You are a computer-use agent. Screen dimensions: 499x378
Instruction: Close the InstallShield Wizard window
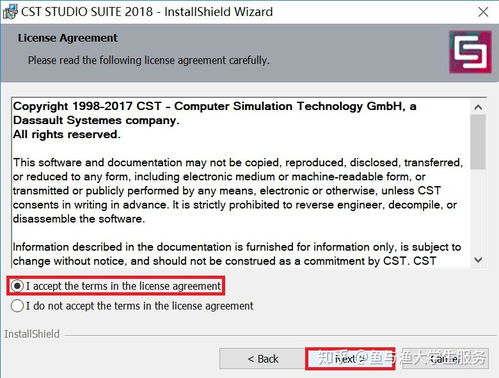point(483,12)
